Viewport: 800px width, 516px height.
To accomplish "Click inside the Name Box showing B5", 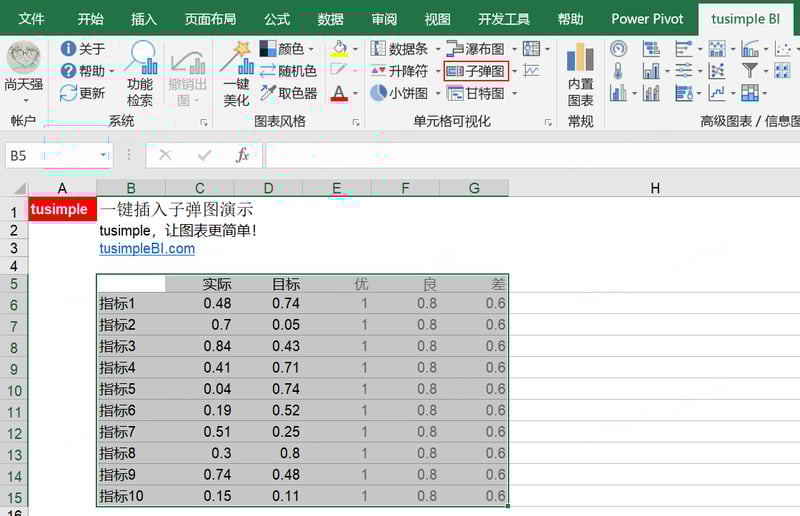I will coord(51,155).
